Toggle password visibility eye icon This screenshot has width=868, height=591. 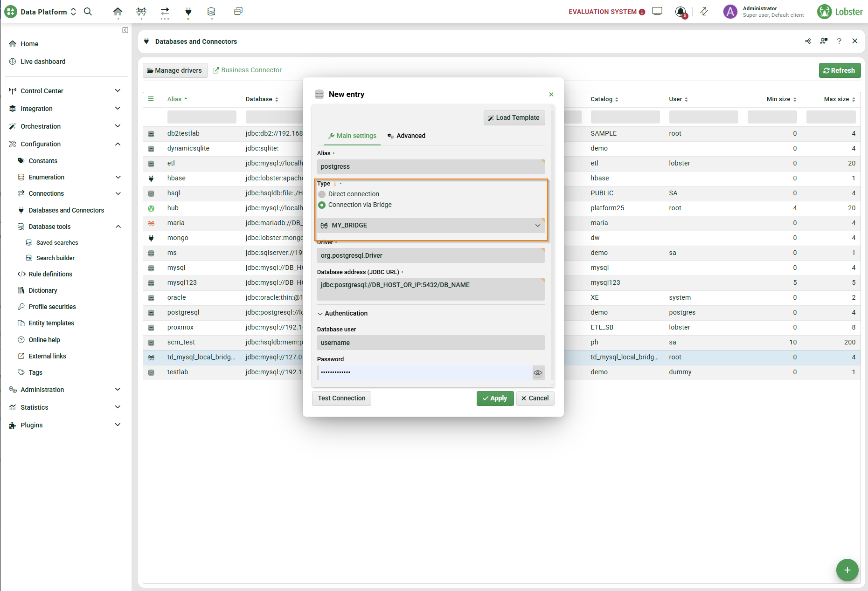(538, 372)
